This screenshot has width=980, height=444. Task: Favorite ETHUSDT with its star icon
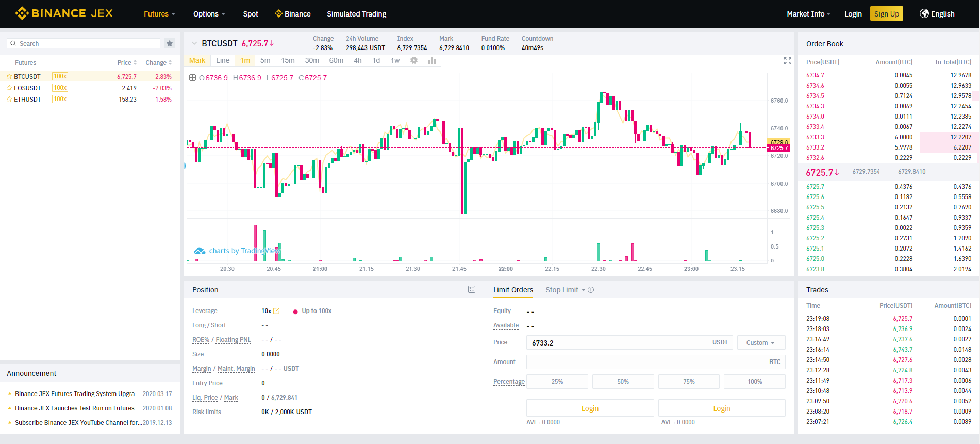click(9, 100)
